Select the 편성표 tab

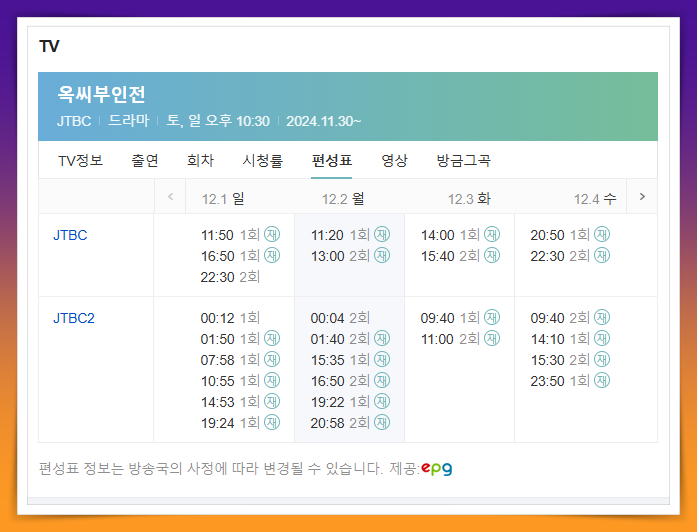[332, 160]
